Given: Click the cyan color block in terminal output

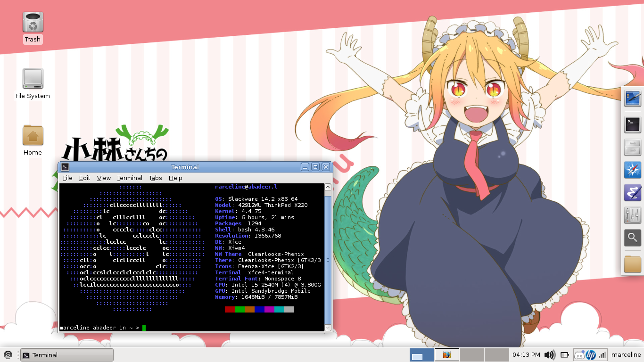Looking at the screenshot, I should [279, 309].
